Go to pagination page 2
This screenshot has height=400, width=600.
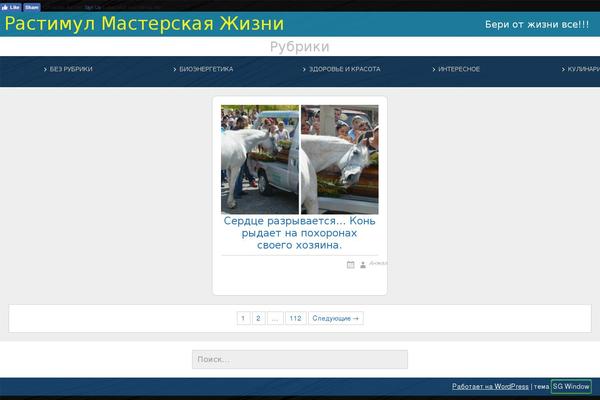coord(258,318)
